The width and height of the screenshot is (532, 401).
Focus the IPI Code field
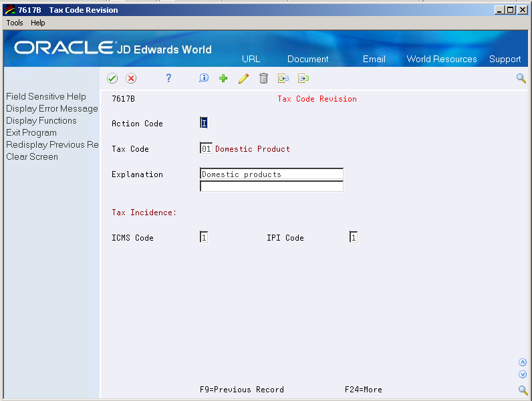tap(353, 237)
